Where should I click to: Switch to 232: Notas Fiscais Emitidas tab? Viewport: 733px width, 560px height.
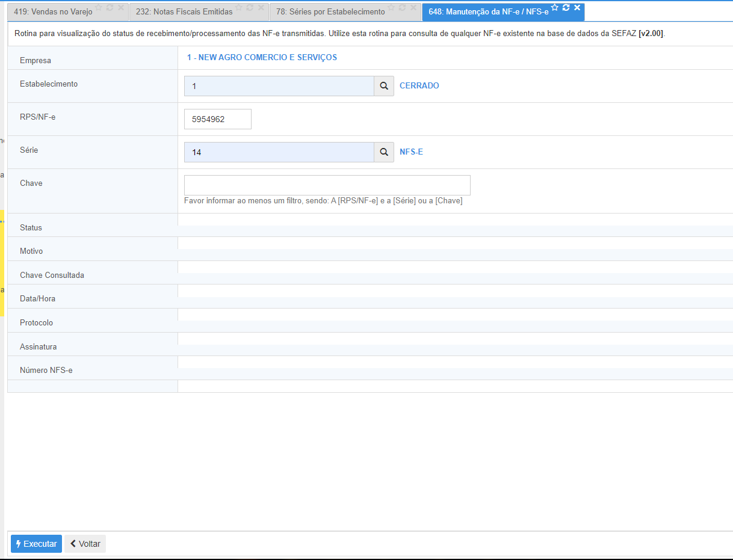point(184,12)
